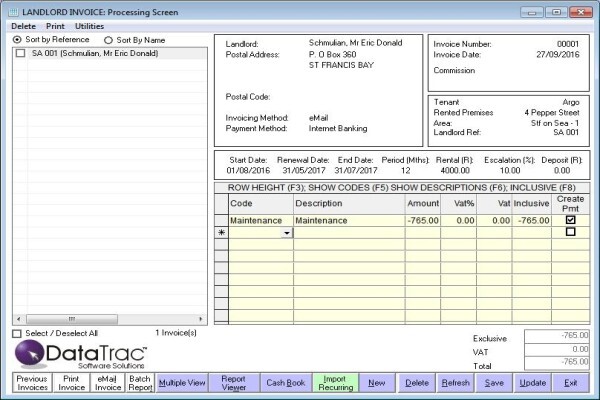Screen dimensions: 600x400
Task: Click Previous Invoices button
Action: (x=32, y=383)
